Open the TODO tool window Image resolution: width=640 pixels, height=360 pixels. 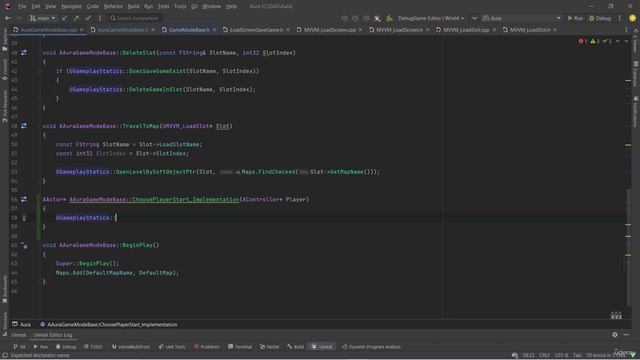pos(93,347)
